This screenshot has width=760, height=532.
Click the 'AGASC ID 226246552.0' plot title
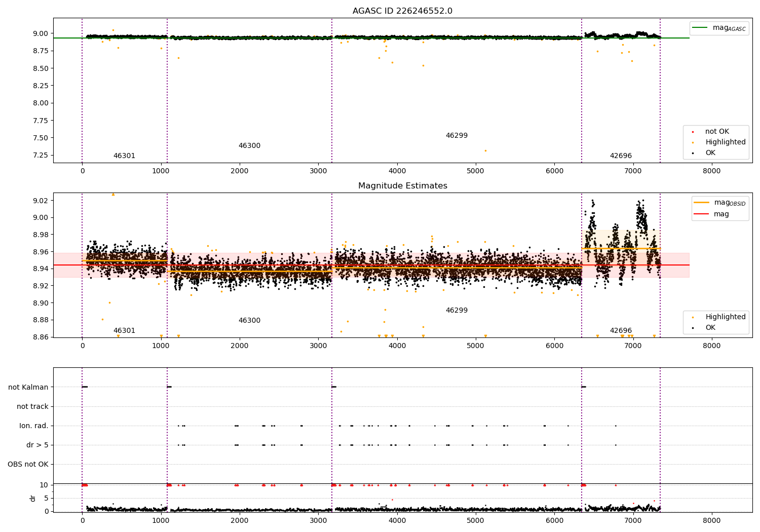click(x=402, y=11)
